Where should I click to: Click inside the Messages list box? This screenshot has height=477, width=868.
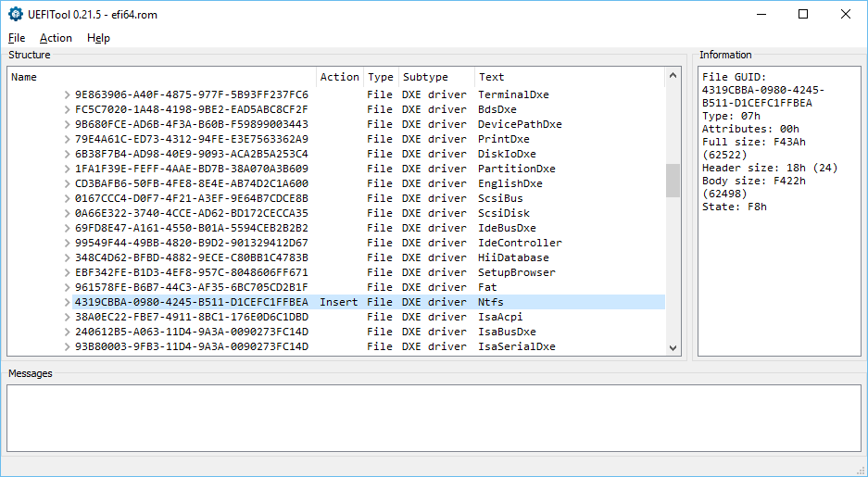(x=434, y=419)
